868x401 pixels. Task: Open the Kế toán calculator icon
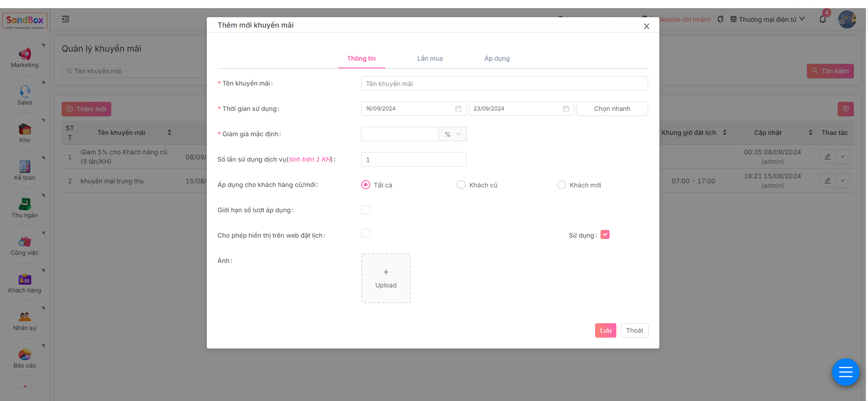tap(25, 167)
